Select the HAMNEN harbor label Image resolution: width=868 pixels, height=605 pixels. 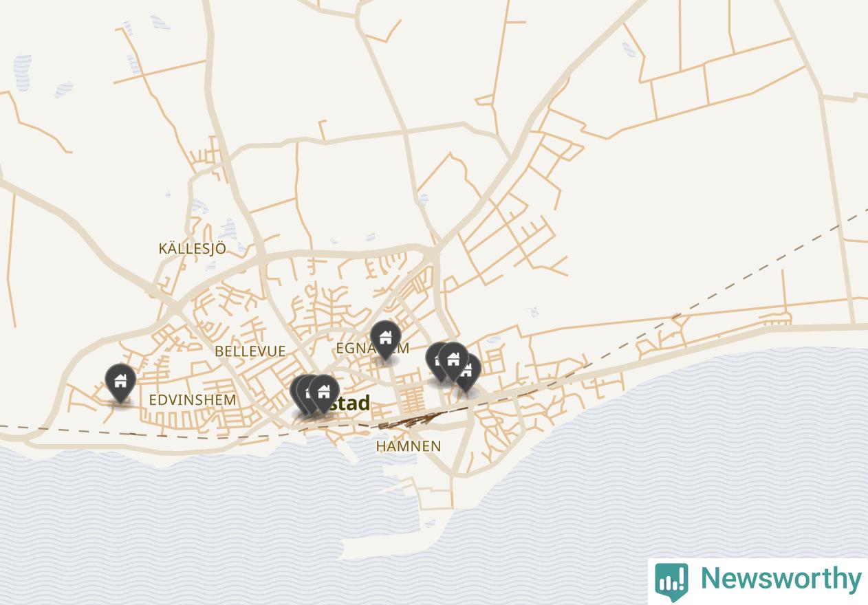coord(409,446)
